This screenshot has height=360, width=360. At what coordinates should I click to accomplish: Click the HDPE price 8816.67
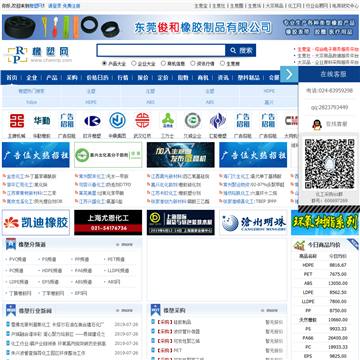click(338, 265)
